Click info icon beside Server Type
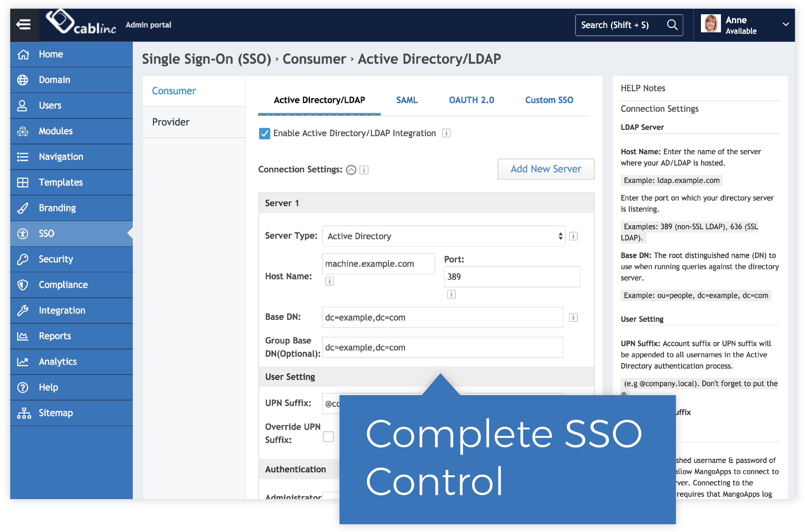 (573, 236)
